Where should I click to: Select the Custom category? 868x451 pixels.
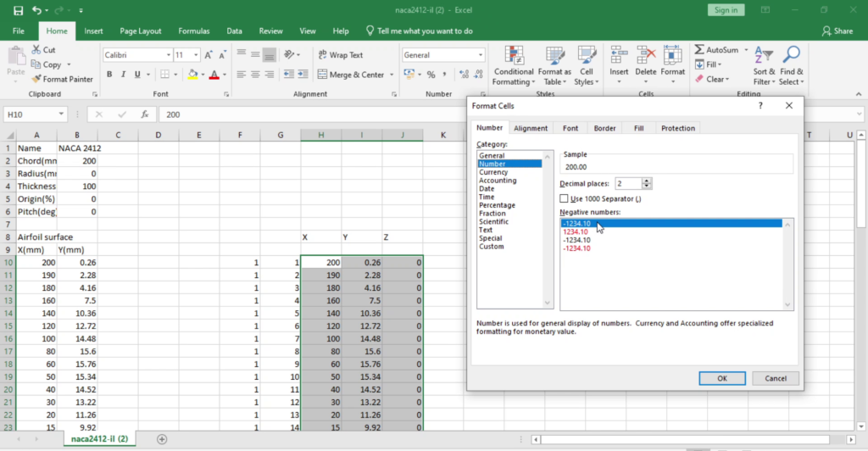tap(492, 246)
